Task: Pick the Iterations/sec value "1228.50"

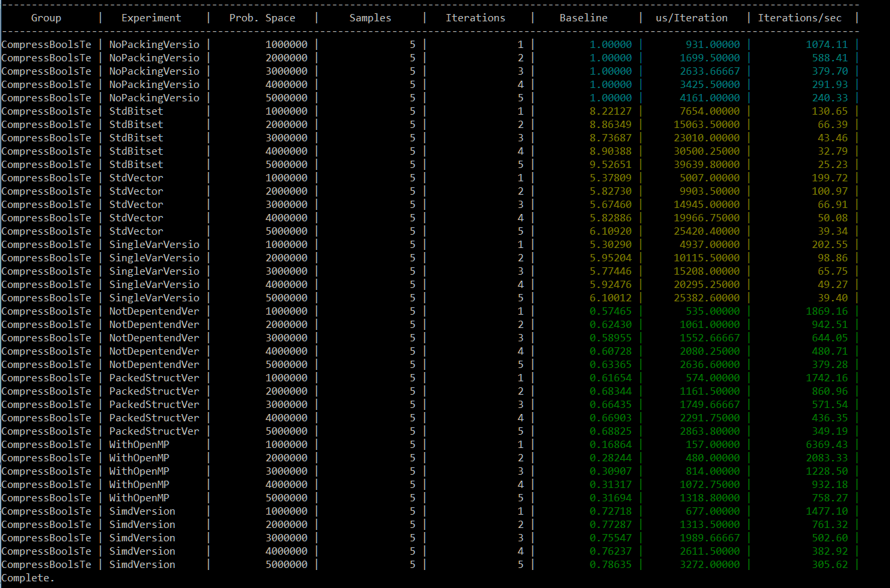Action: click(x=827, y=471)
